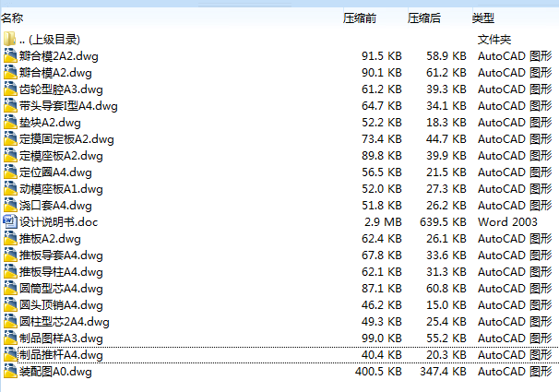The height and width of the screenshot is (392, 559).
Task: Click the 99.0 KB original size value
Action: pos(382,339)
